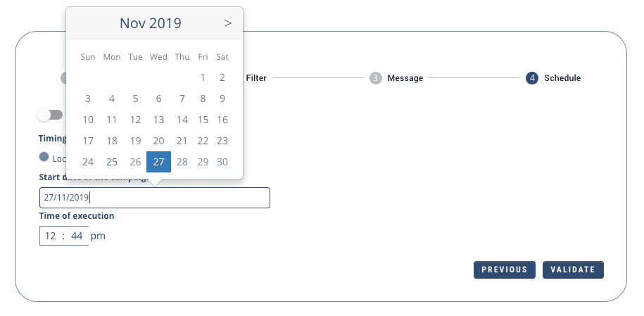Pick November 30 in the calendar
This screenshot has width=644, height=316.
coord(222,162)
